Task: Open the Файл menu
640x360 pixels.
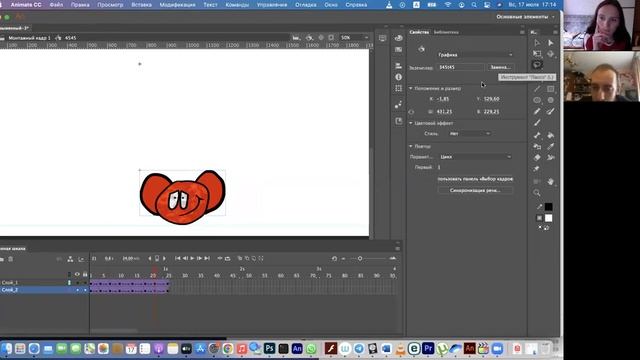Action: [x=56, y=5]
